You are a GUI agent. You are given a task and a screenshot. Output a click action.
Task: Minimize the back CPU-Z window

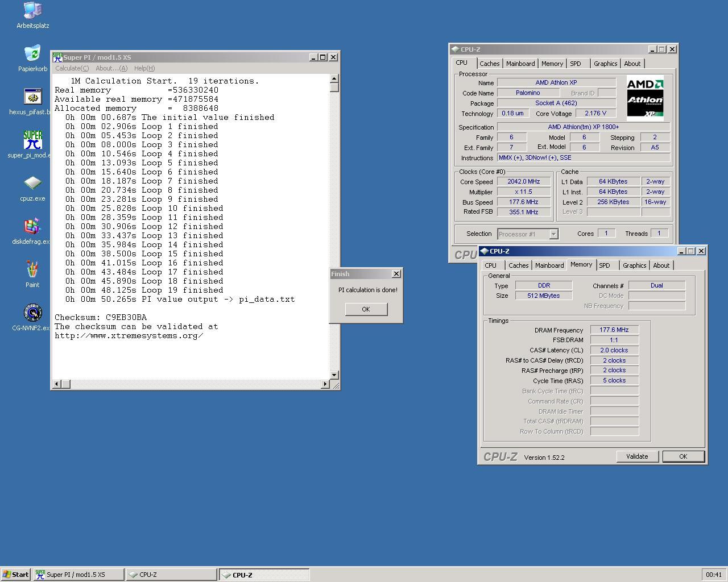(652, 49)
